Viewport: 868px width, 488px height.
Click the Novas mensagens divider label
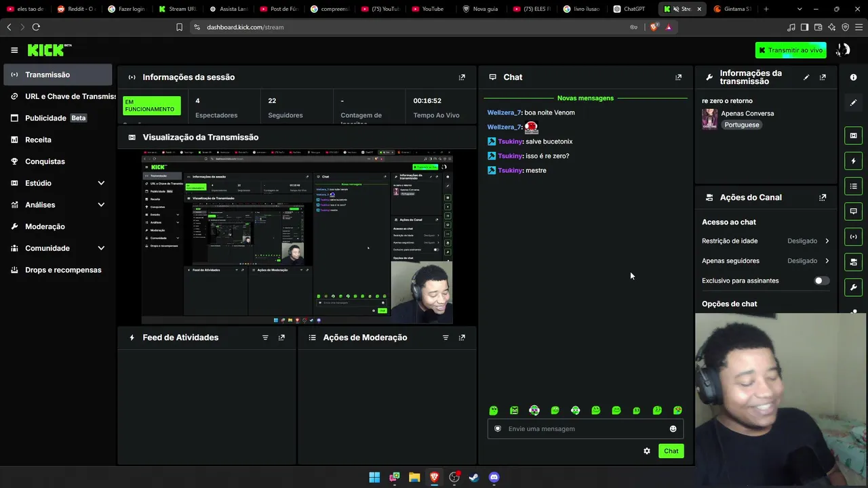click(585, 98)
